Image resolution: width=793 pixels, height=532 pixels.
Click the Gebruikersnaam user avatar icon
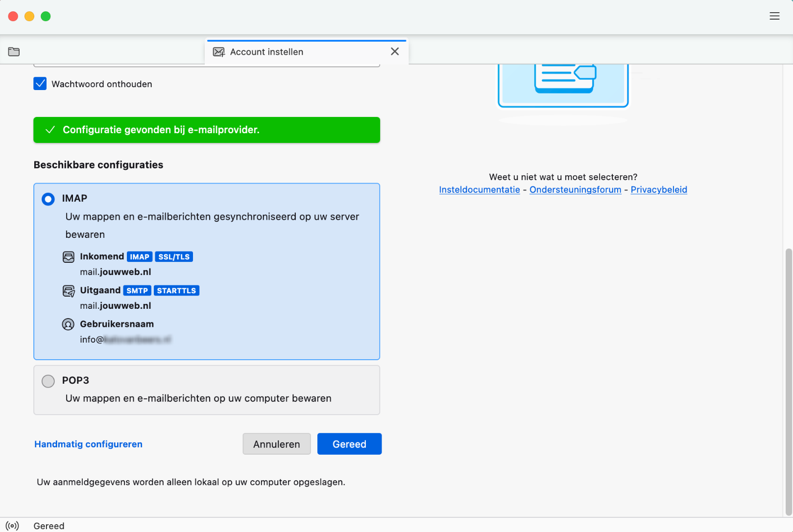click(x=68, y=324)
